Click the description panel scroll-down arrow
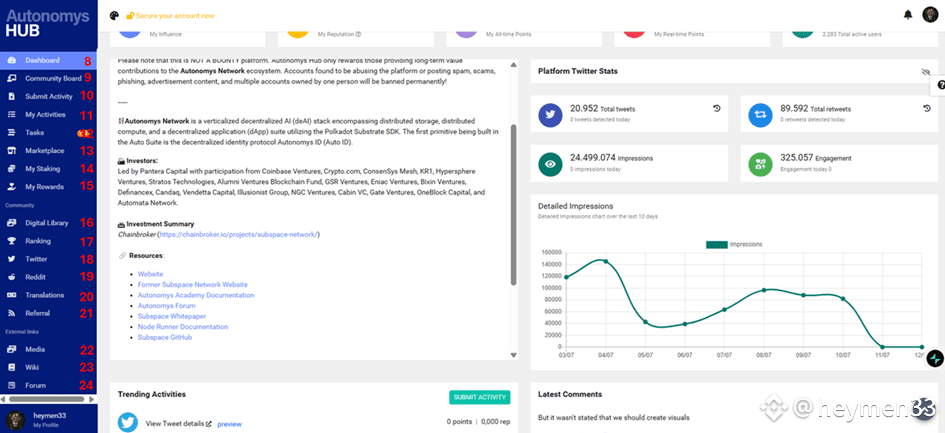The height and width of the screenshot is (433, 945). pyautogui.click(x=513, y=355)
